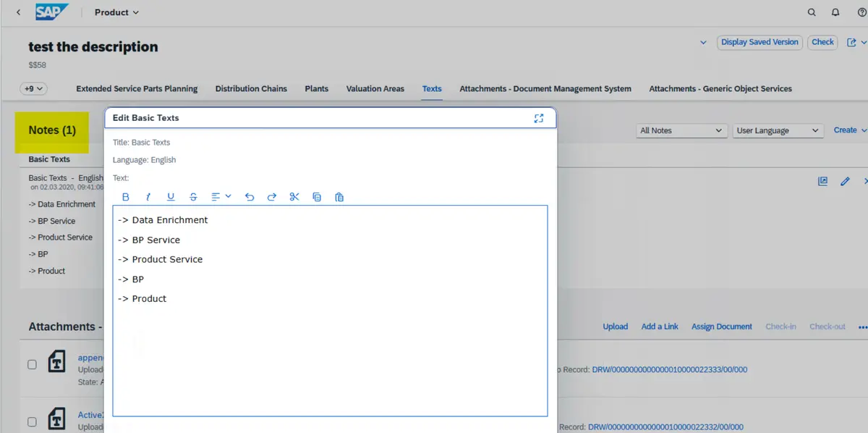The width and height of the screenshot is (868, 433).
Task: Click Assign Document
Action: (722, 327)
